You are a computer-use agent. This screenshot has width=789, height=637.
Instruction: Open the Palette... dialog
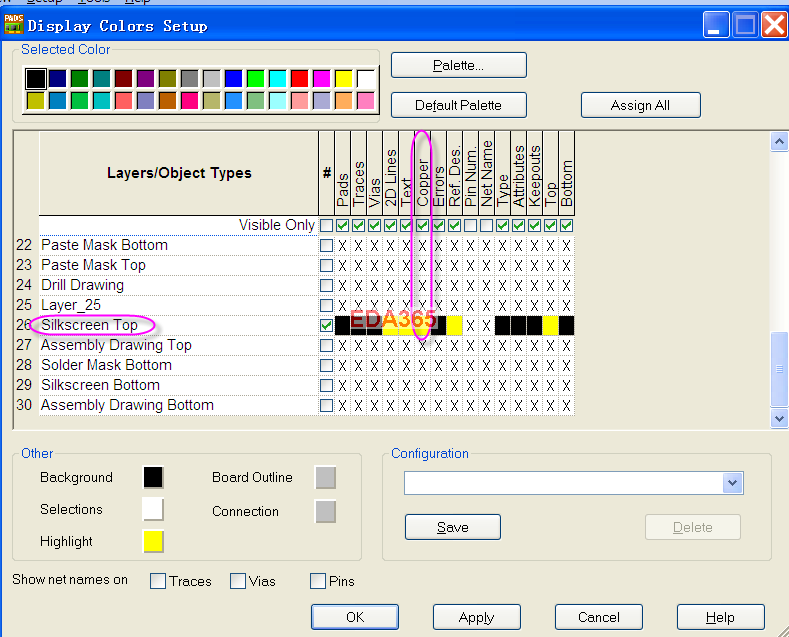pos(458,65)
